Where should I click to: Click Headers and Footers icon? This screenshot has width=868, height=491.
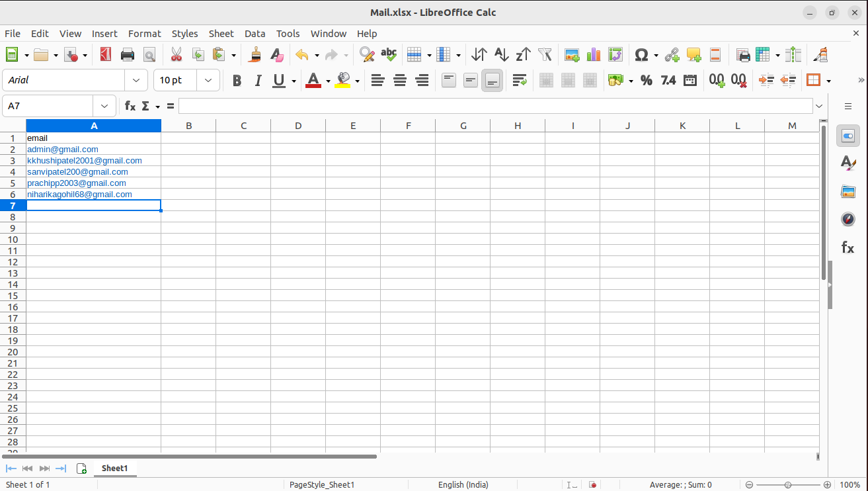click(715, 55)
